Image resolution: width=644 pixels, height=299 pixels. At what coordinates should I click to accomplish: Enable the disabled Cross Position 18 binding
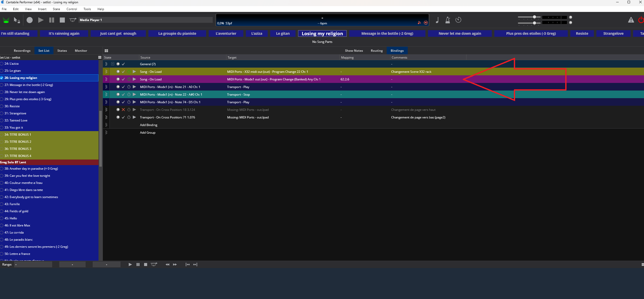(x=123, y=110)
